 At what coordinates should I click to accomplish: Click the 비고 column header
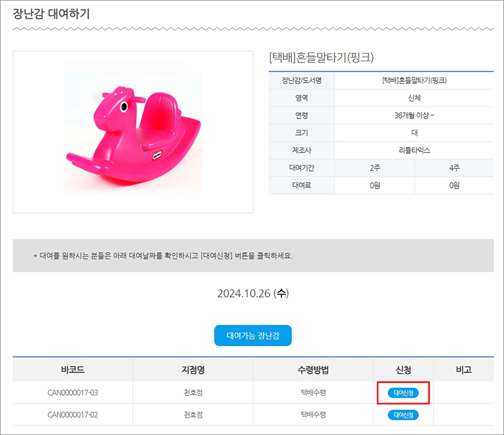click(464, 369)
